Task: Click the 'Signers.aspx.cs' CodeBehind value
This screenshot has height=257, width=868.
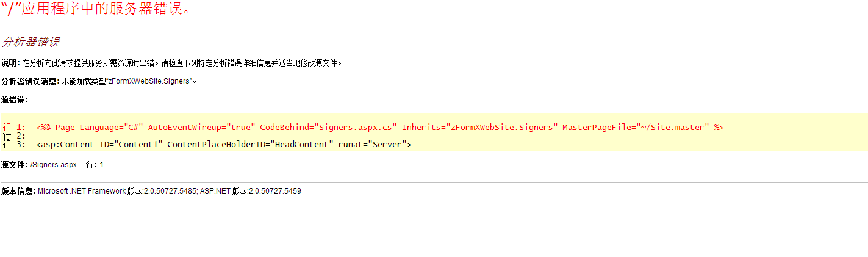Action: tap(357, 128)
